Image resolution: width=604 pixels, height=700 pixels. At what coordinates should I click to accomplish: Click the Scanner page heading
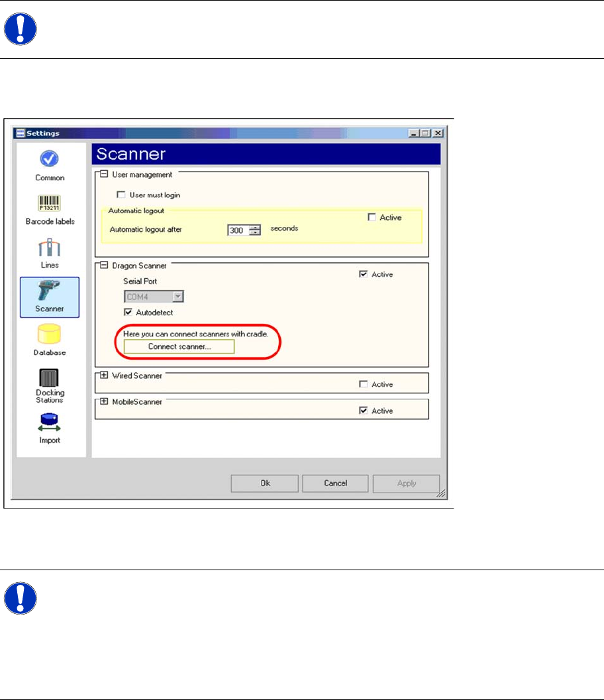pyautogui.click(x=130, y=154)
